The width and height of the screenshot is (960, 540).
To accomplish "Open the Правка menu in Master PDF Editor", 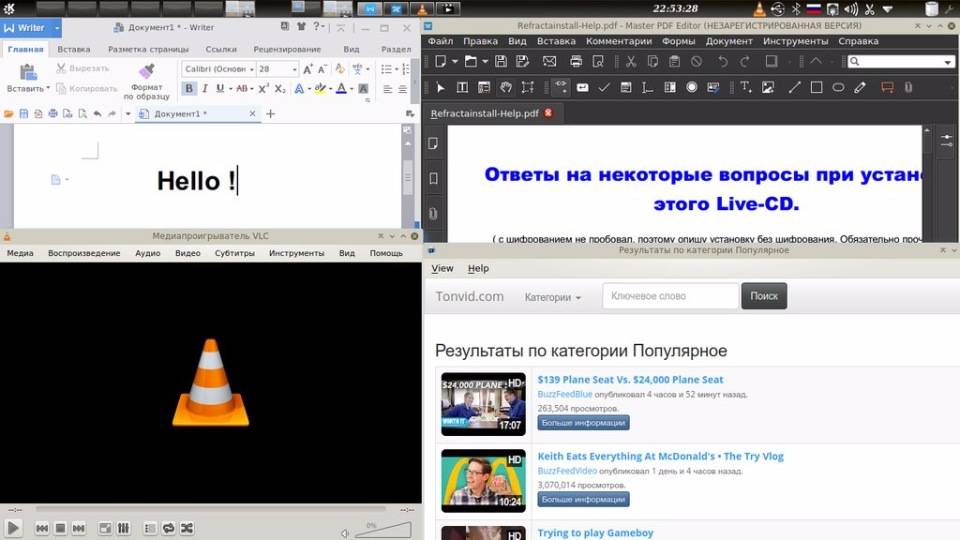I will (x=480, y=41).
